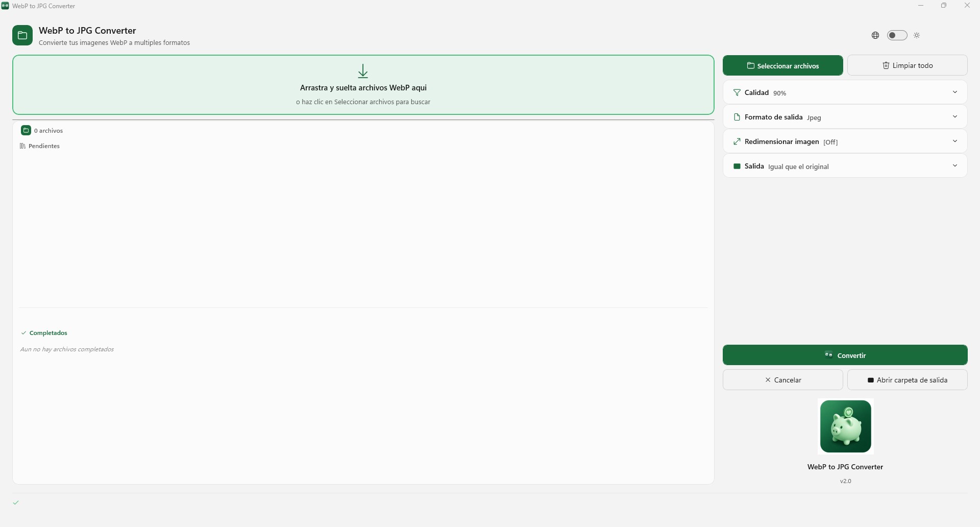
Task: Click the '0 archivos' text
Action: [x=48, y=131]
